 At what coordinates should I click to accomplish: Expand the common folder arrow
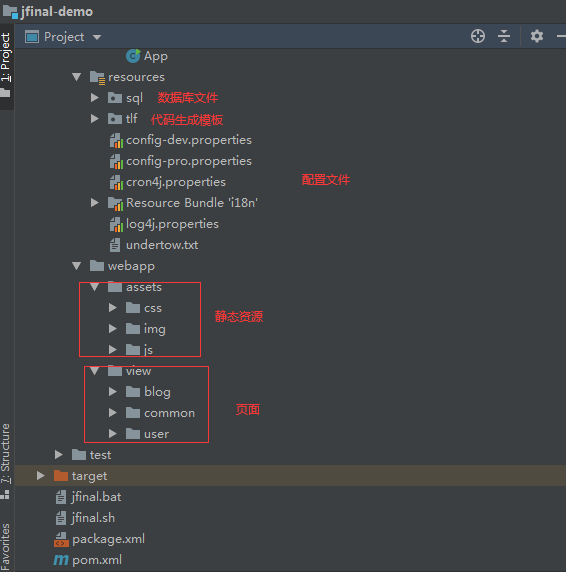click(113, 413)
